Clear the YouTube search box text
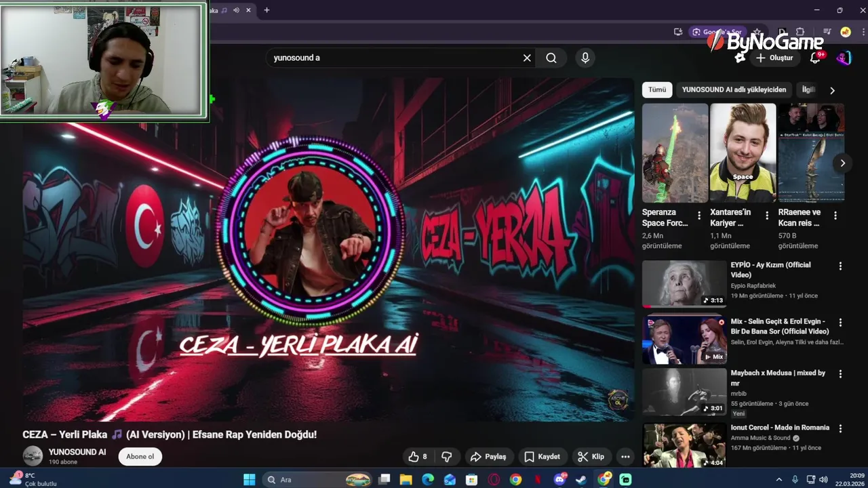 click(x=527, y=58)
